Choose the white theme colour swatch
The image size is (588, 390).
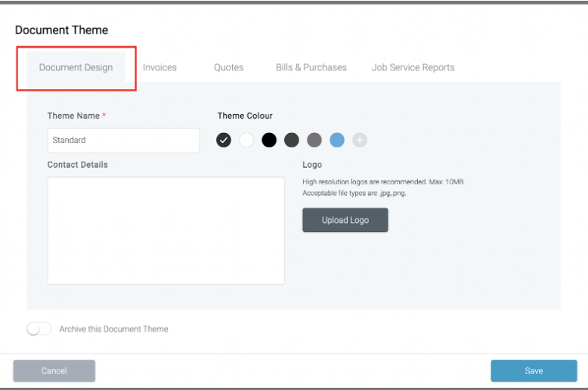click(246, 141)
